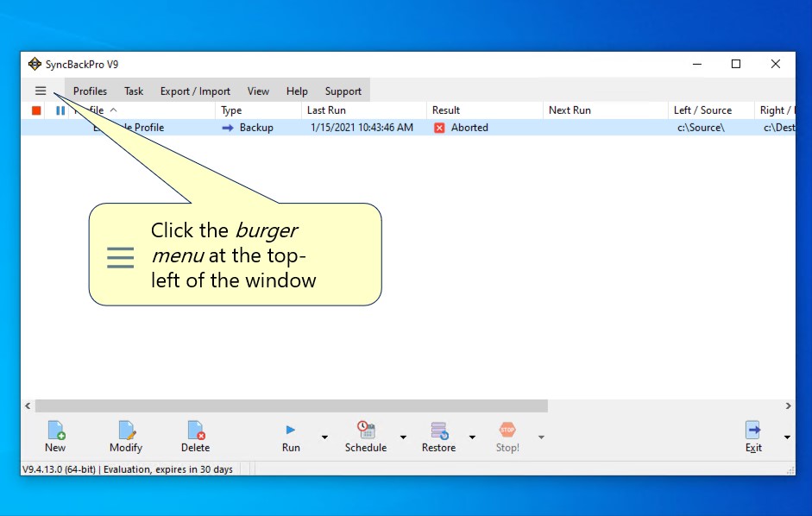Click the Modify profile toolbar button

click(126, 437)
